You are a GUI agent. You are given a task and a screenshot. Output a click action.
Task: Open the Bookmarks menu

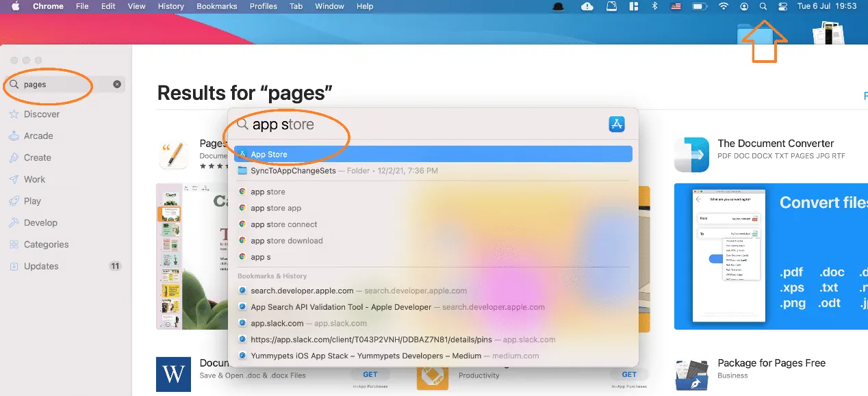pos(216,6)
